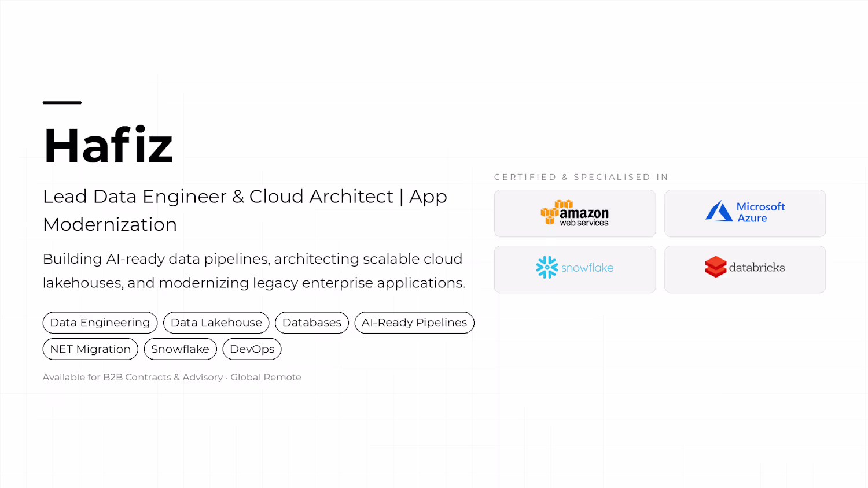The image size is (868, 488).
Task: Click the DevOps pill tag
Action: pyautogui.click(x=252, y=349)
